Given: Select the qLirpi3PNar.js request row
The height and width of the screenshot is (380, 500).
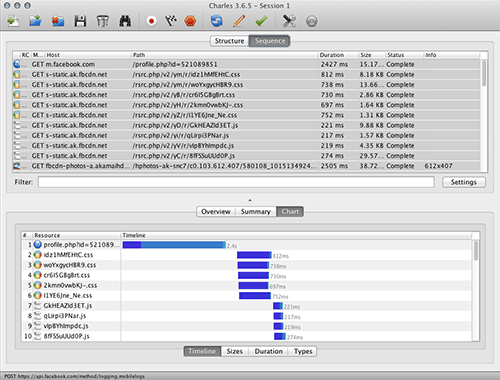Looking at the screenshot, I should [x=247, y=135].
